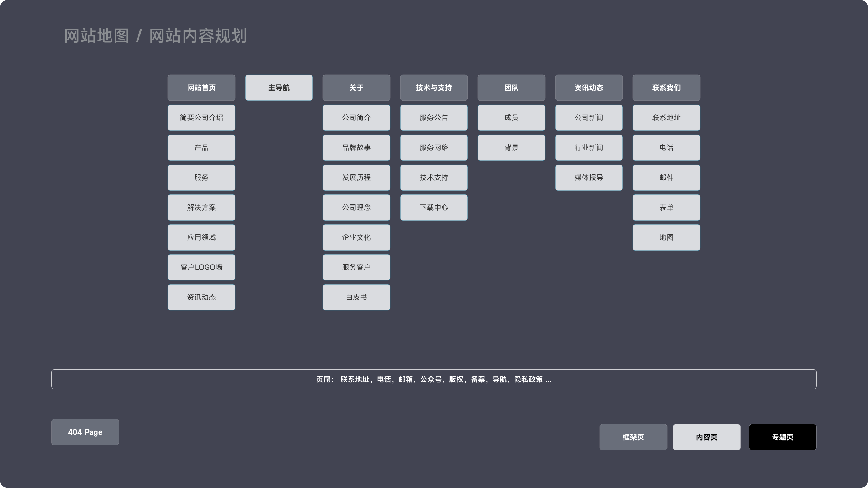Click the 成员 box under 团队

coord(511,117)
